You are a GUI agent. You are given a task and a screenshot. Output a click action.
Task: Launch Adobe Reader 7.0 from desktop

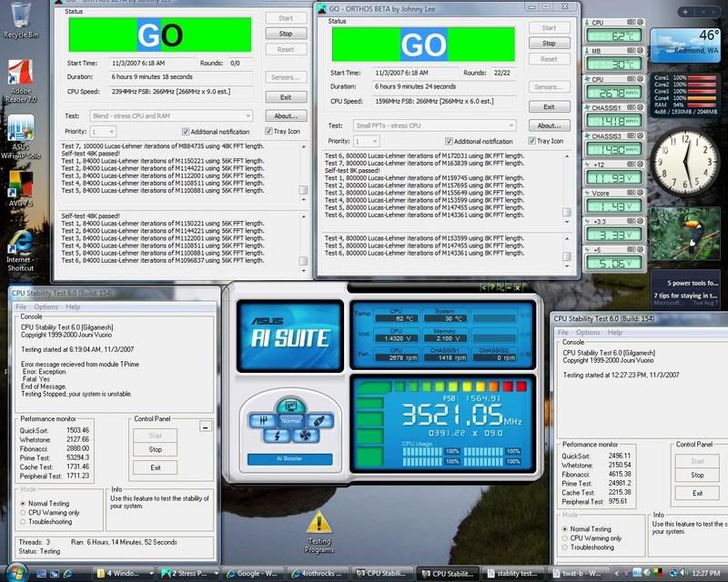coord(20,81)
